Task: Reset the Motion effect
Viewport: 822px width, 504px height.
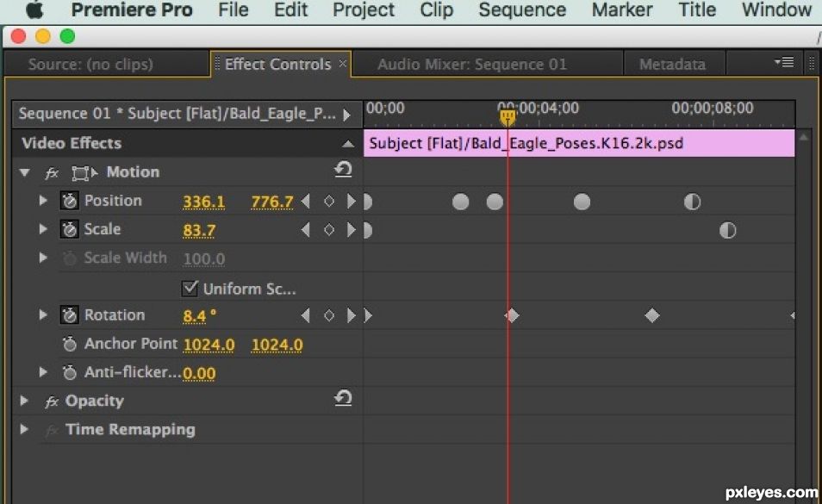Action: point(343,169)
